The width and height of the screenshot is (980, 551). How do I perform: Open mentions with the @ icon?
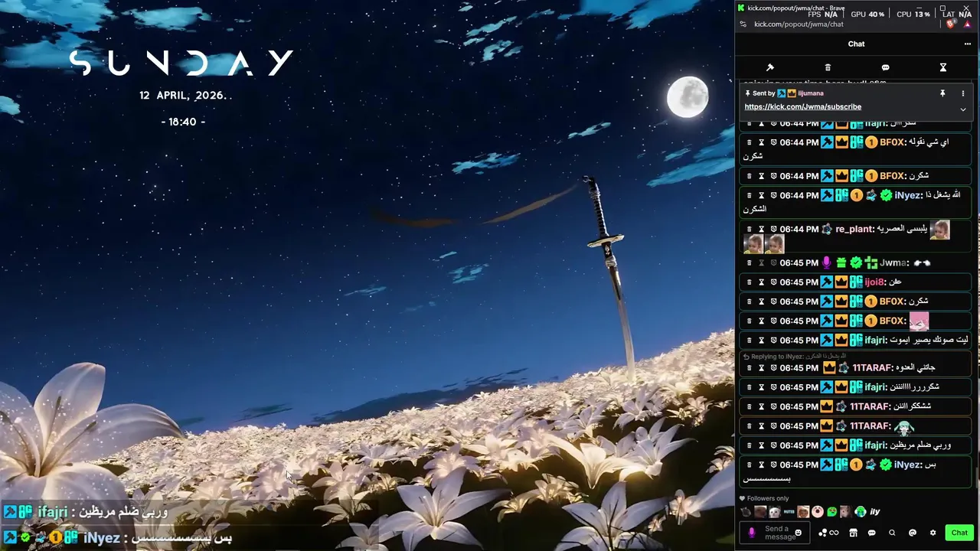pyautogui.click(x=913, y=533)
